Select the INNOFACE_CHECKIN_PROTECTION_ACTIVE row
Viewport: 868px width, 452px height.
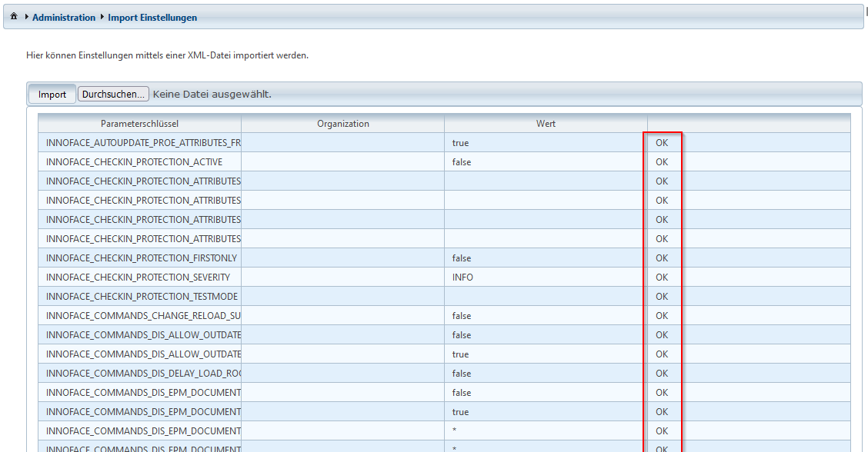pos(134,162)
